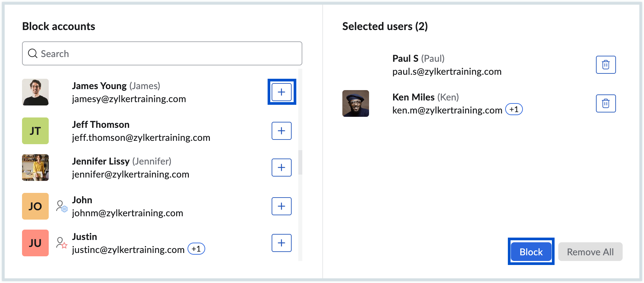Open the +1 badge next to Justin's email
644x283 pixels.
click(x=196, y=249)
